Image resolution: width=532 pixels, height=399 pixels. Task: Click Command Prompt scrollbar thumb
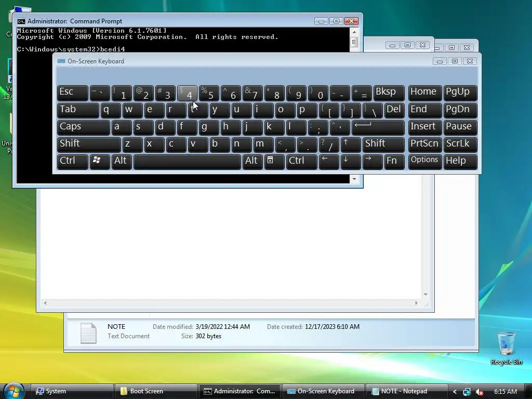coord(354,43)
